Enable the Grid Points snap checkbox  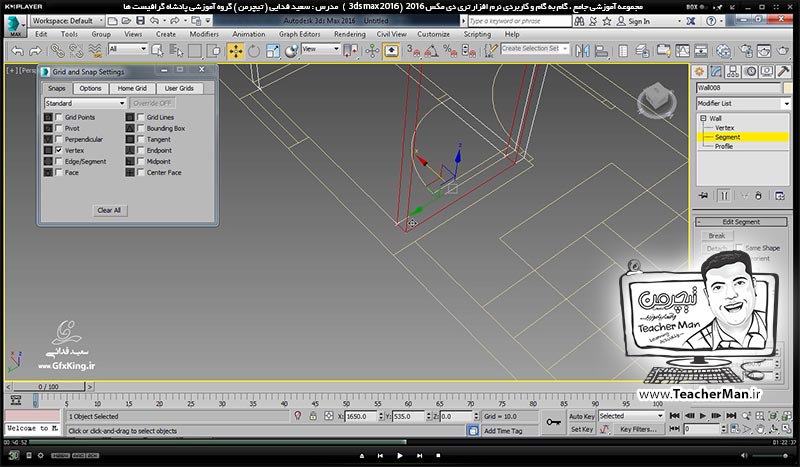(x=59, y=117)
